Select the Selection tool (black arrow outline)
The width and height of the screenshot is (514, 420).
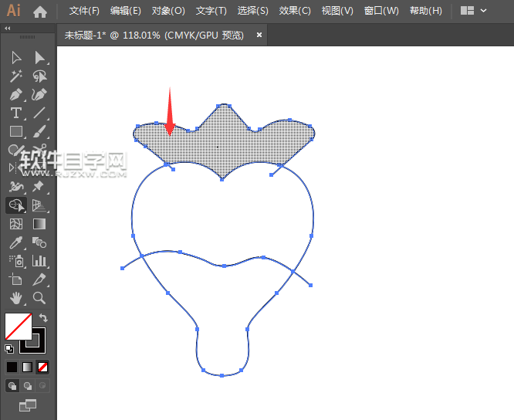[x=16, y=58]
